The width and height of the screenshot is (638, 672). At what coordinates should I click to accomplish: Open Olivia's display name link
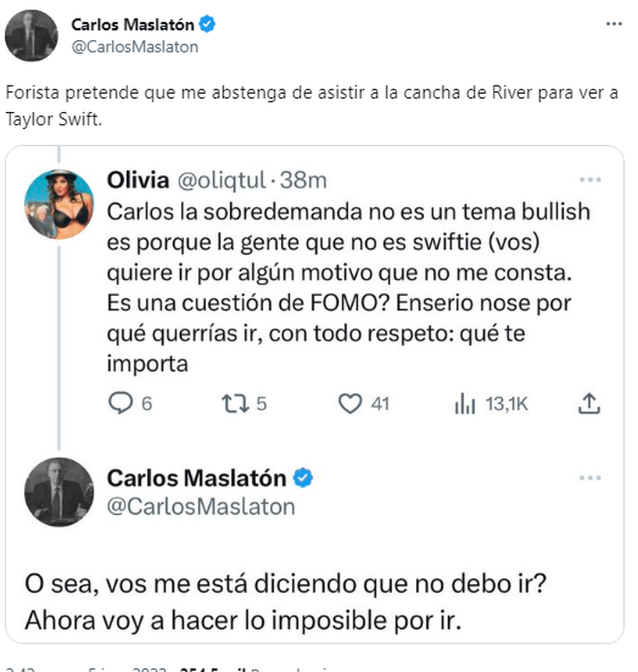tap(138, 180)
